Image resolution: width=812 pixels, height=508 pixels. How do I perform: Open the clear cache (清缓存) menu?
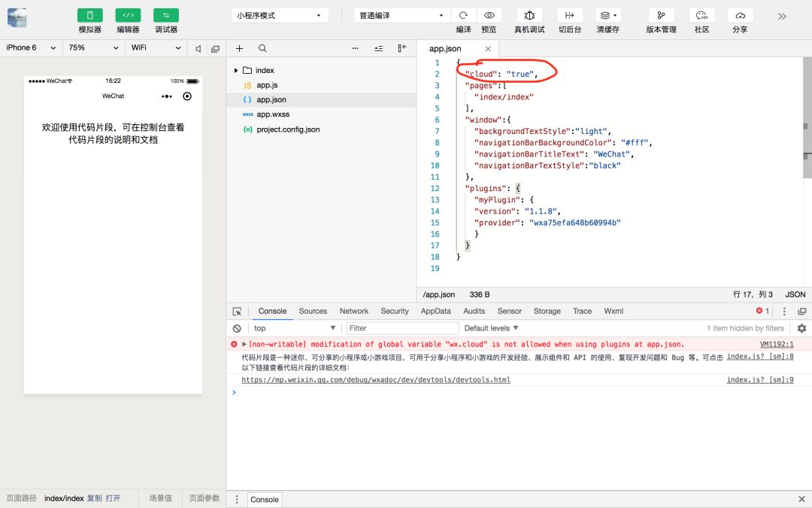coord(608,16)
